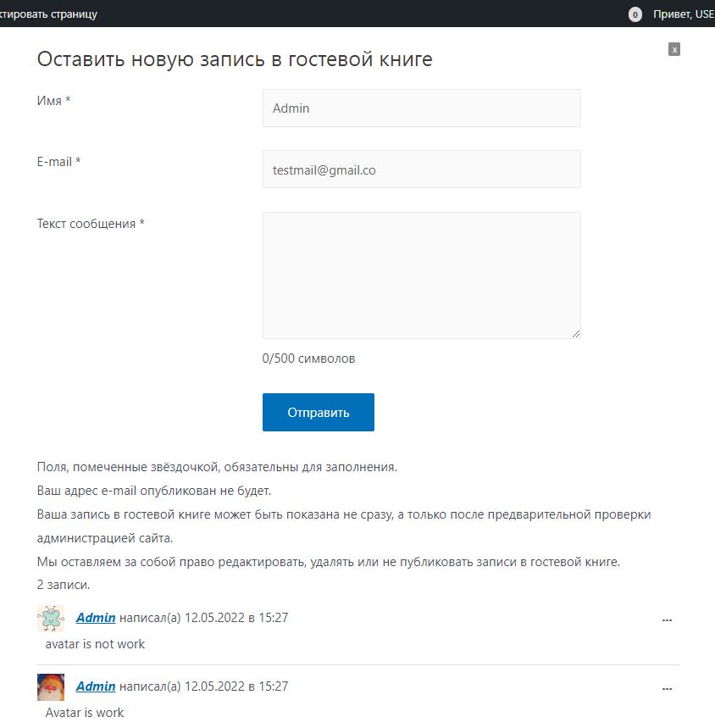Open Admin link on "avatar is not work" entry
Viewport: 715px width, 728px height.
pos(96,618)
